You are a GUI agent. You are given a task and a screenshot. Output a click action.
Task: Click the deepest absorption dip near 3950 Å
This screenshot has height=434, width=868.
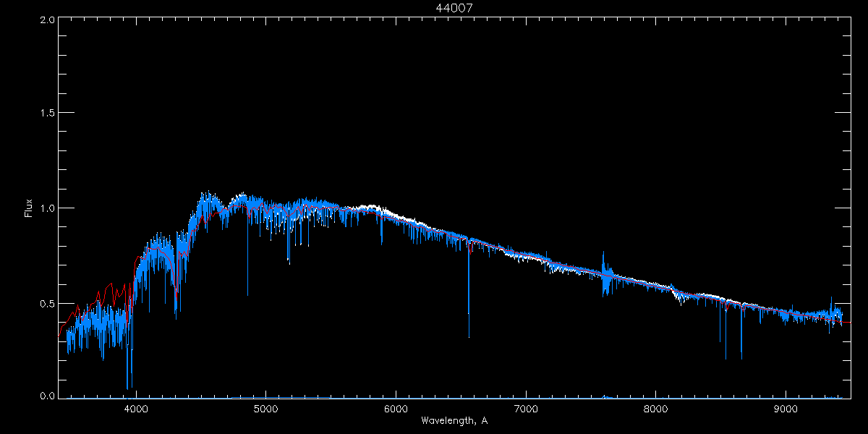pyautogui.click(x=128, y=387)
